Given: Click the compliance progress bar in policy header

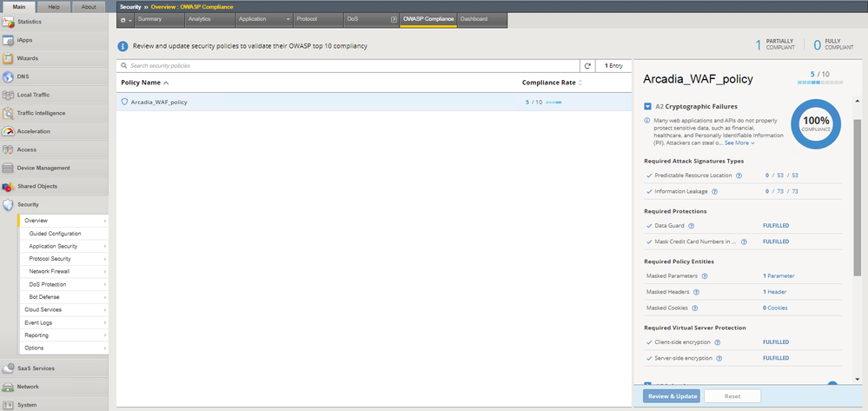Looking at the screenshot, I should coord(820,83).
